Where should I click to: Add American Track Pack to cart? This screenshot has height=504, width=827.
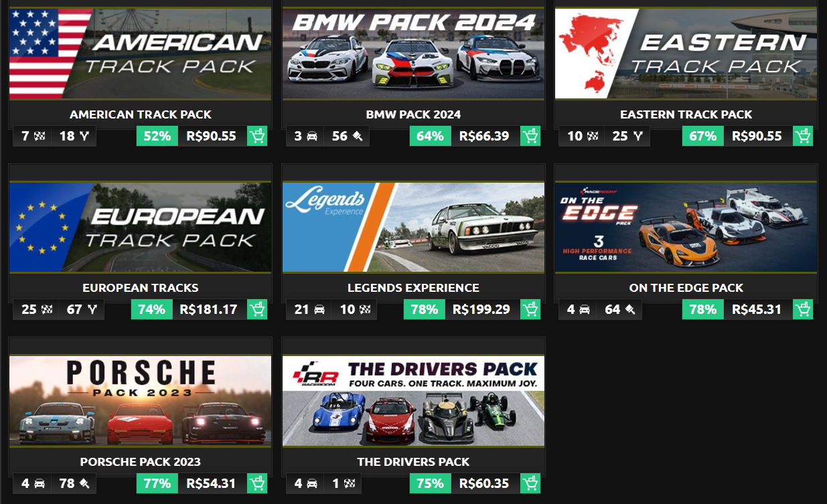[257, 136]
